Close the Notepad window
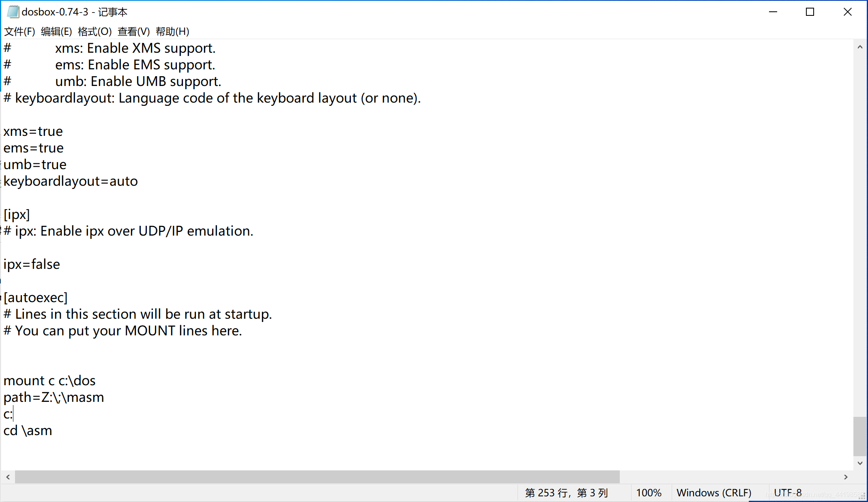The image size is (868, 502). (848, 12)
